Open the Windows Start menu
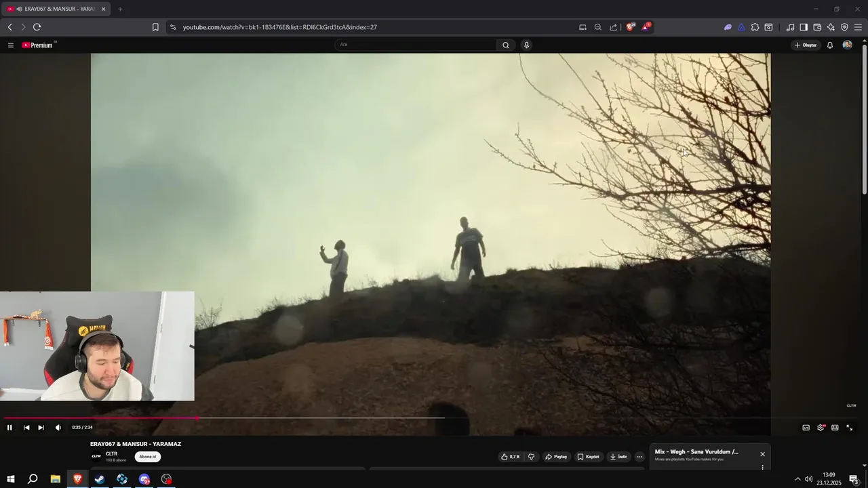 click(10, 479)
